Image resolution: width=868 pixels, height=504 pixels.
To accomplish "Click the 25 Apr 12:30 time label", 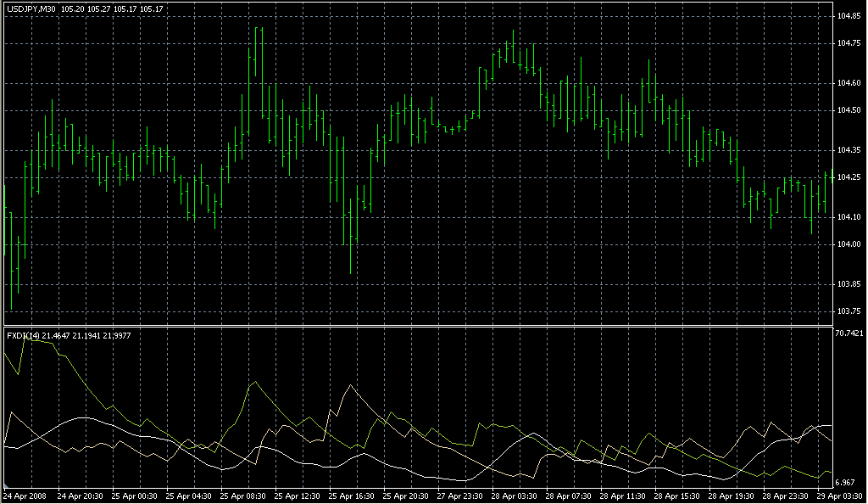I will (x=297, y=496).
